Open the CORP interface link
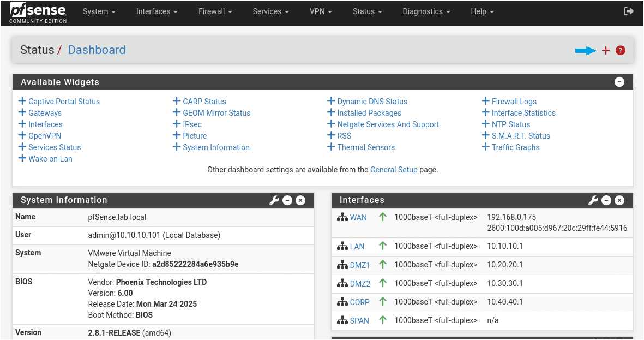644x340 pixels. tap(359, 302)
